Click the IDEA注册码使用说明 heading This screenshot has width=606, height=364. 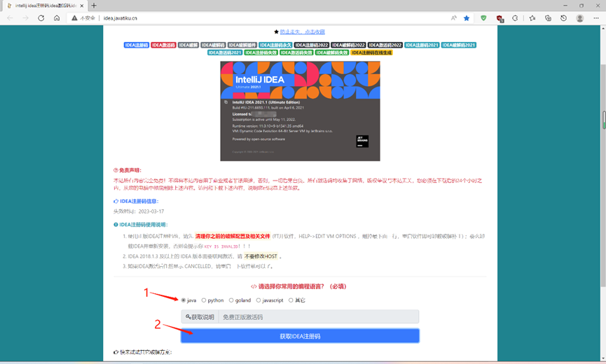tap(141, 225)
